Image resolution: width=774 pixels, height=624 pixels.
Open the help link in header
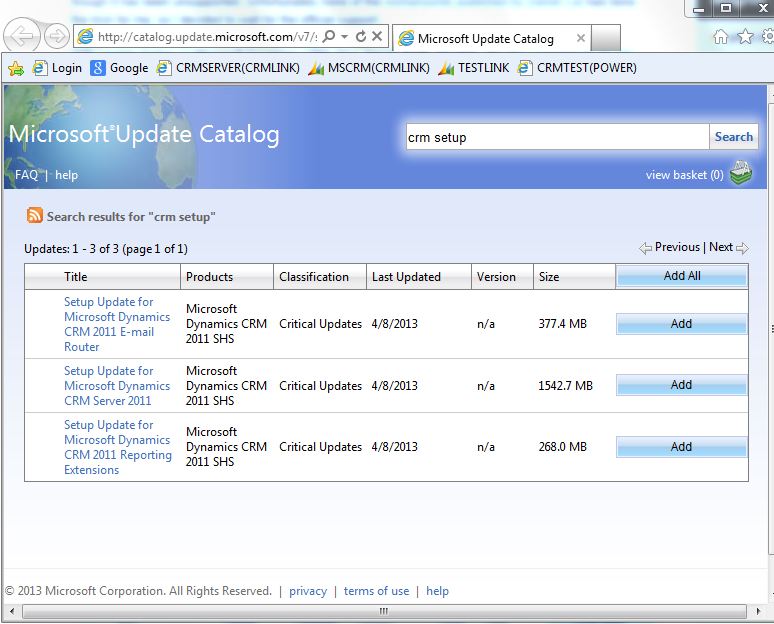click(67, 175)
